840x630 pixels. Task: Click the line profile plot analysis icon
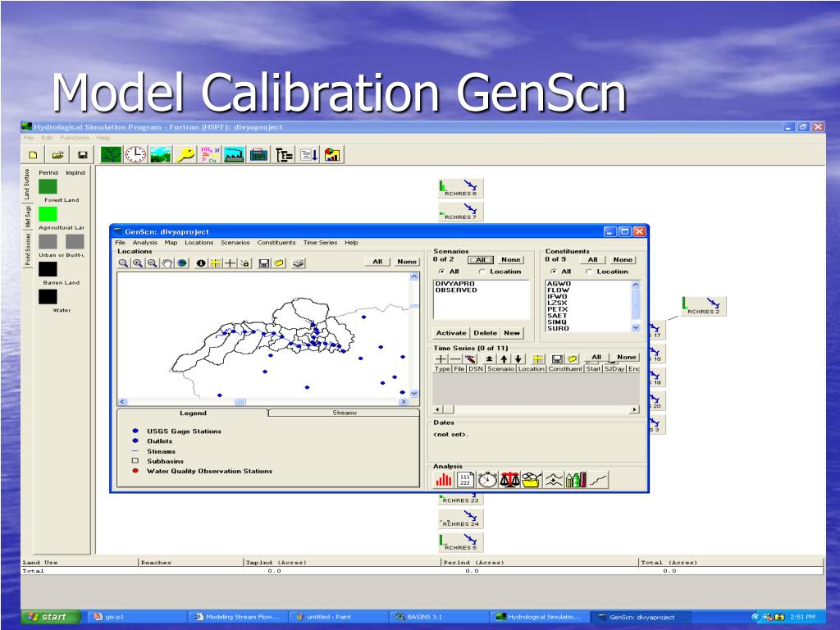(x=598, y=479)
